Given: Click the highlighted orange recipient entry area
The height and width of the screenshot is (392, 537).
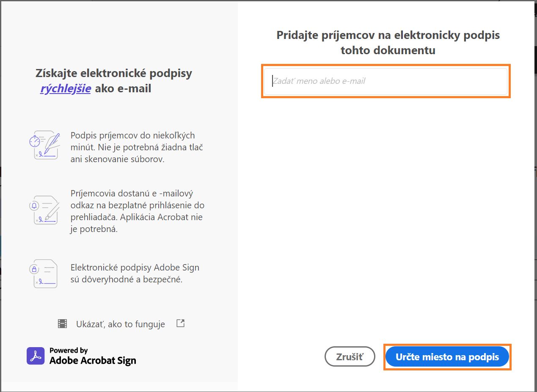Looking at the screenshot, I should click(385, 81).
